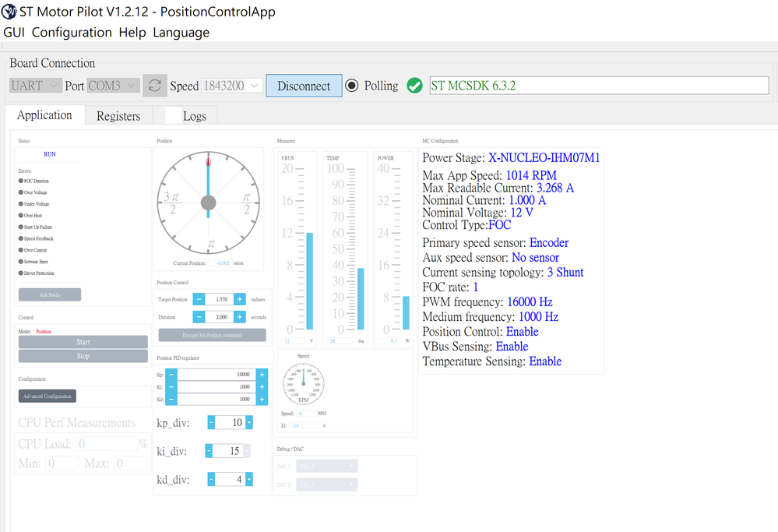Viewport: 778px width, 532px height.
Task: Click the ST Motor Pilot logo in the title bar
Action: [9, 12]
